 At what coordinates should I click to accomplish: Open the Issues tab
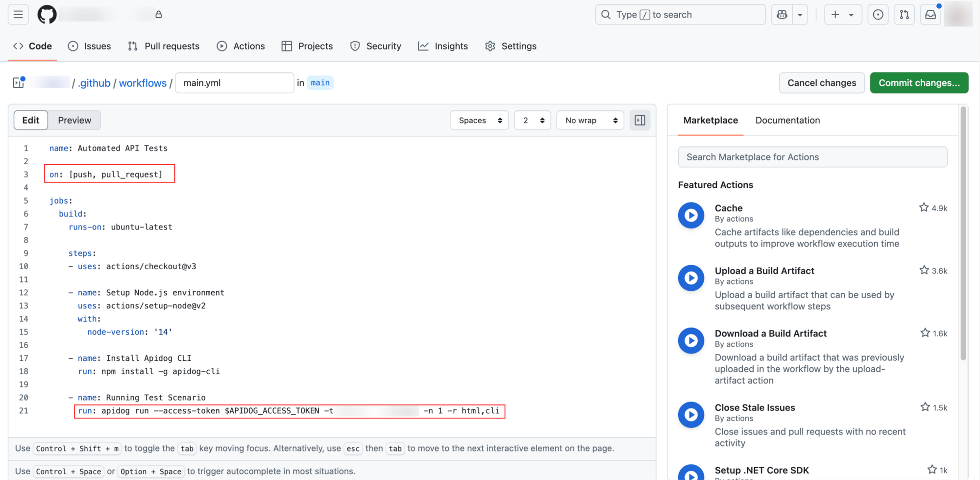point(89,46)
